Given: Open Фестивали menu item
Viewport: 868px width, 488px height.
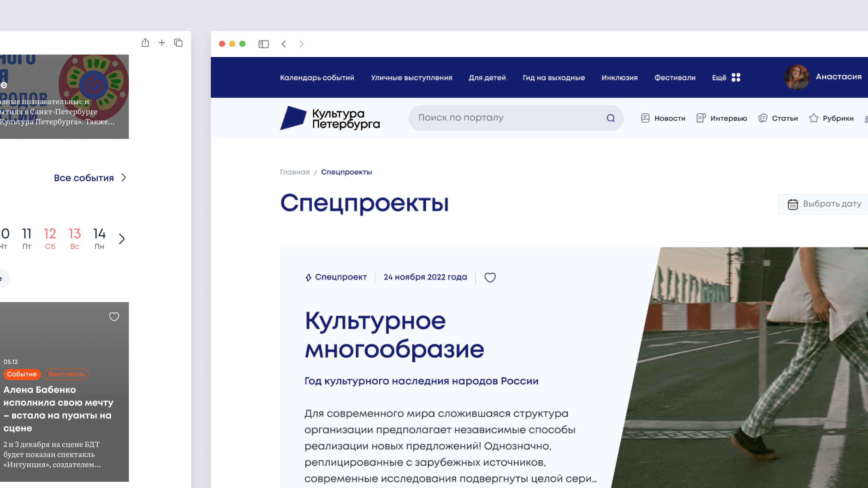Looking at the screenshot, I should pyautogui.click(x=675, y=78).
